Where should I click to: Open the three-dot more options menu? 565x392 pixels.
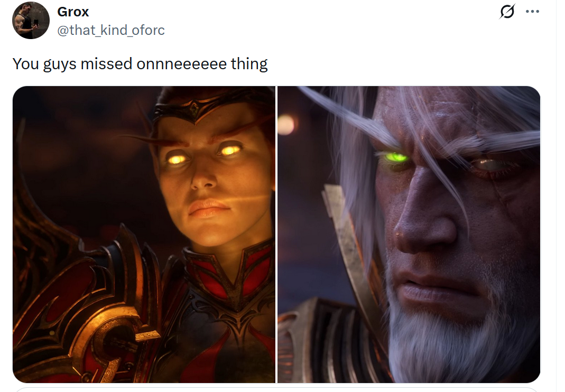tap(532, 12)
